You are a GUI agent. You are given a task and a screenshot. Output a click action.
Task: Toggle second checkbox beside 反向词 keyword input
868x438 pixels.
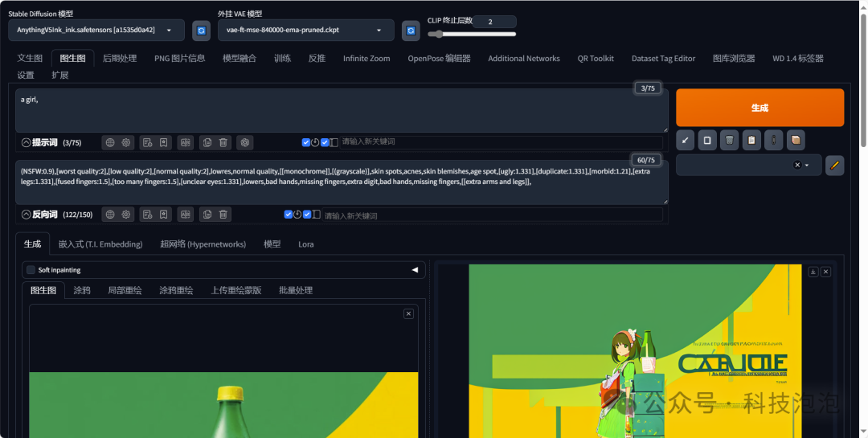click(307, 215)
